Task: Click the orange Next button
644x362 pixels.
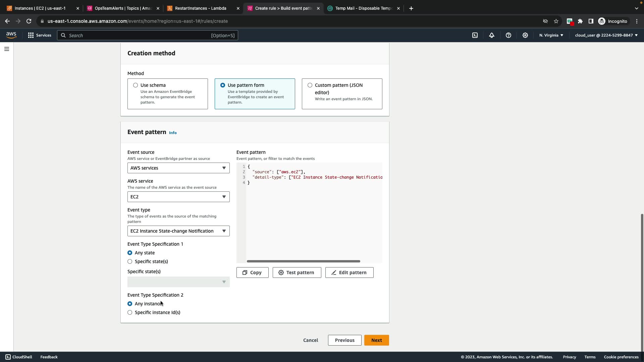Action: click(376, 340)
